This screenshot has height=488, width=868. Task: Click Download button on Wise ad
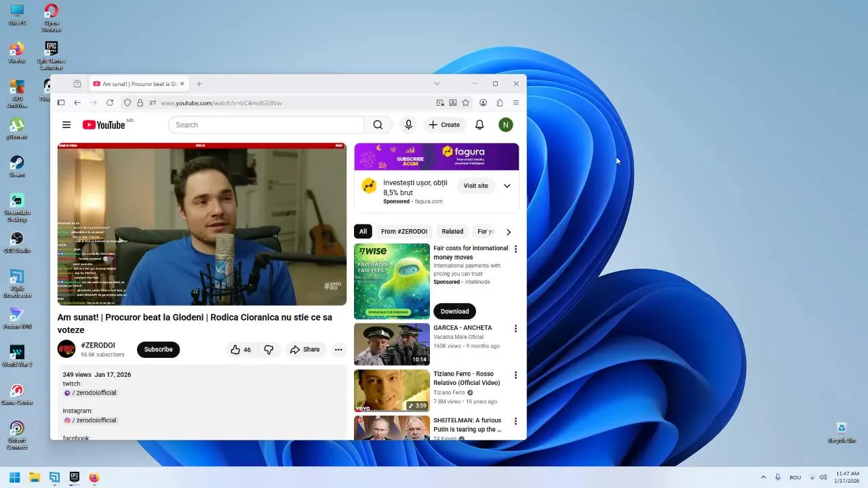tap(454, 312)
